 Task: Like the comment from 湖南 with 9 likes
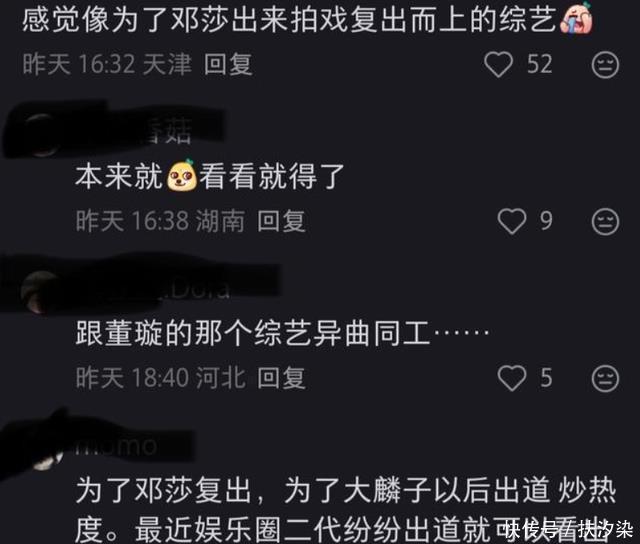click(x=512, y=222)
